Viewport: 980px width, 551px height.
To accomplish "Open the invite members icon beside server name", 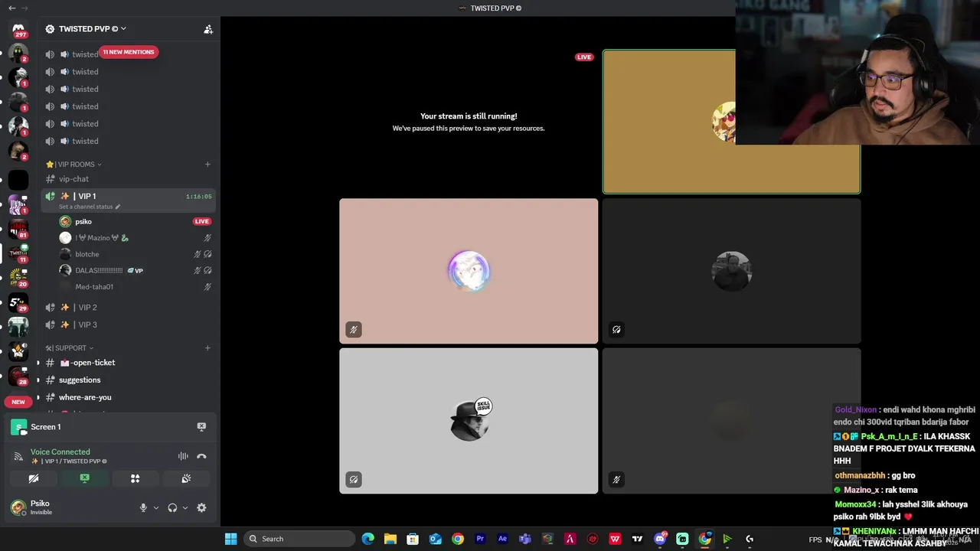I will (x=207, y=29).
